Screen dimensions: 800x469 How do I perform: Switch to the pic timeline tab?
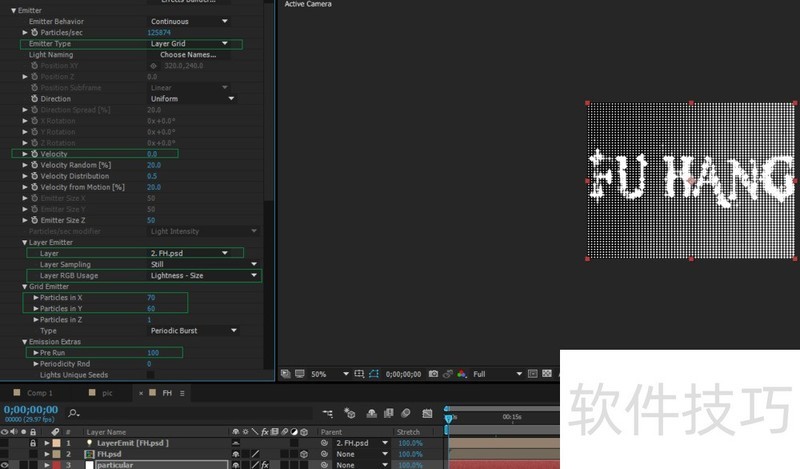tap(107, 393)
